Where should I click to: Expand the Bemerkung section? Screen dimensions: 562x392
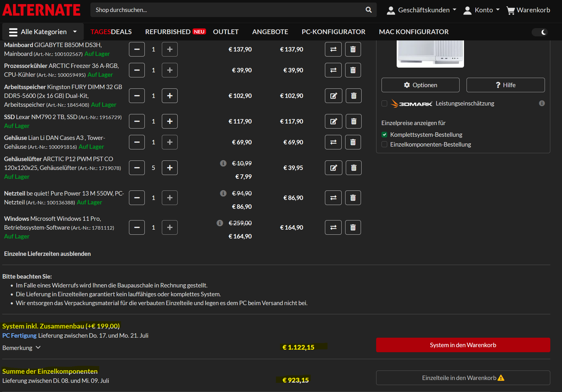point(21,348)
